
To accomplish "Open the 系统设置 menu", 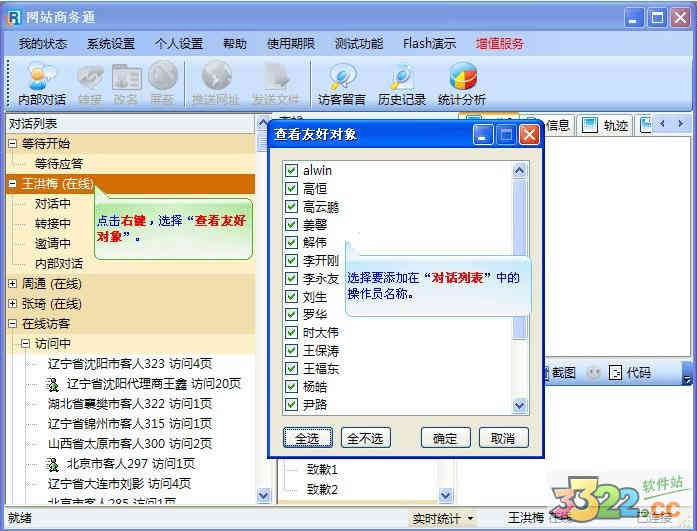I will 110,44.
